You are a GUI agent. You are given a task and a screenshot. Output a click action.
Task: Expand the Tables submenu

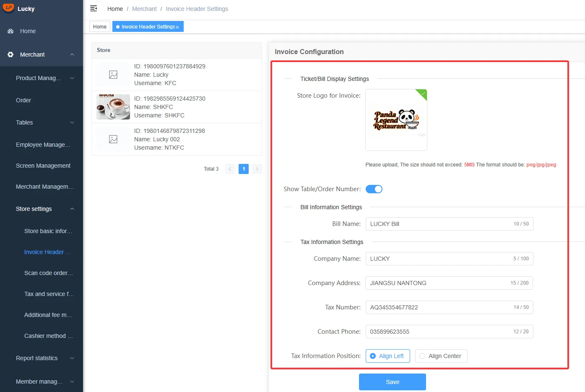tap(72, 122)
